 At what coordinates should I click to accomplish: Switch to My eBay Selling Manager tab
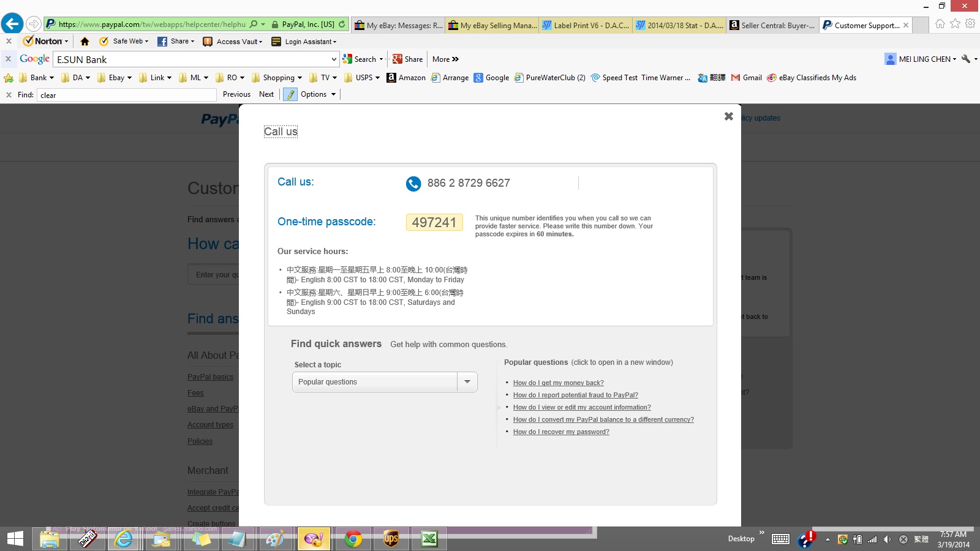click(x=492, y=25)
